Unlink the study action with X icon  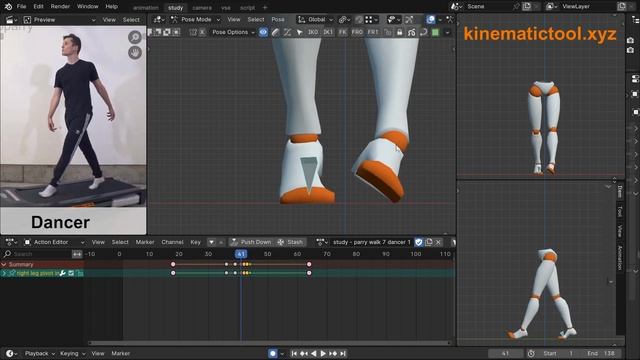tap(438, 242)
